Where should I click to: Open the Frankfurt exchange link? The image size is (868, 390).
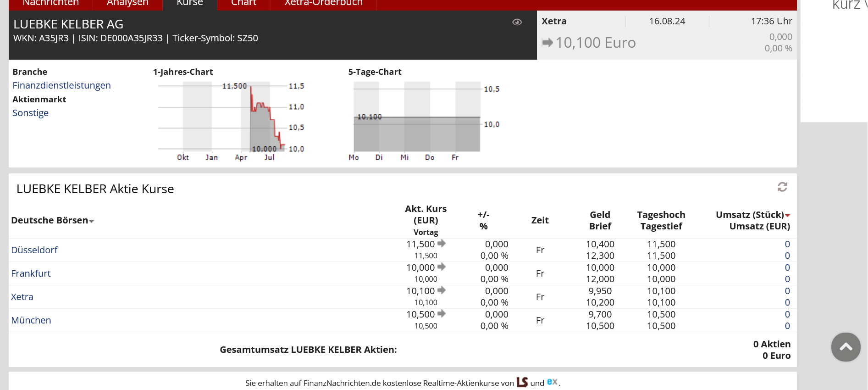[31, 273]
